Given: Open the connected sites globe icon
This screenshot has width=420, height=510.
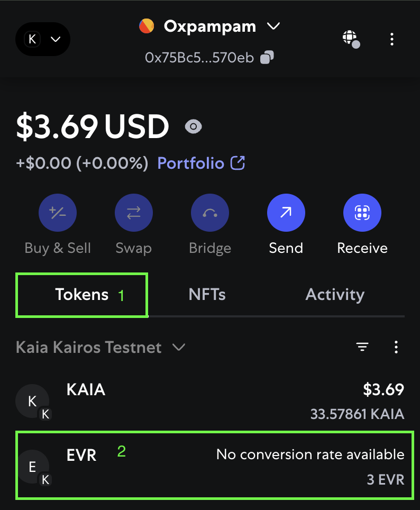Looking at the screenshot, I should (351, 39).
